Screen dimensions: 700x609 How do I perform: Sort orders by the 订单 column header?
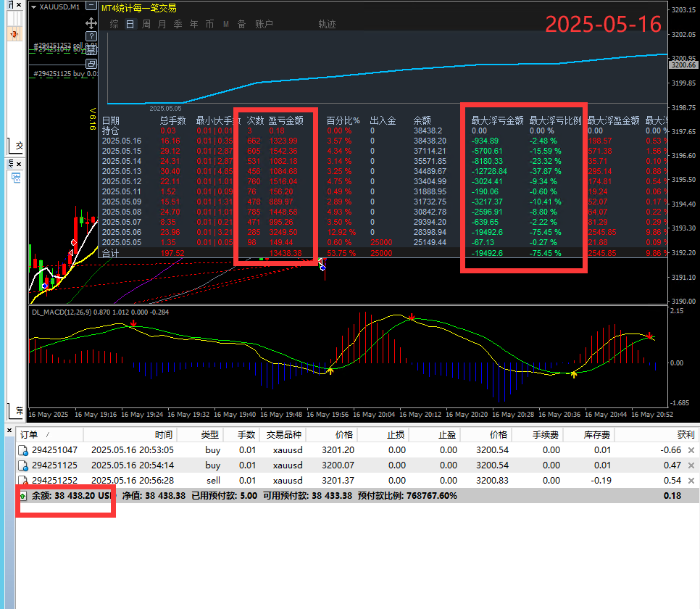pyautogui.click(x=29, y=434)
